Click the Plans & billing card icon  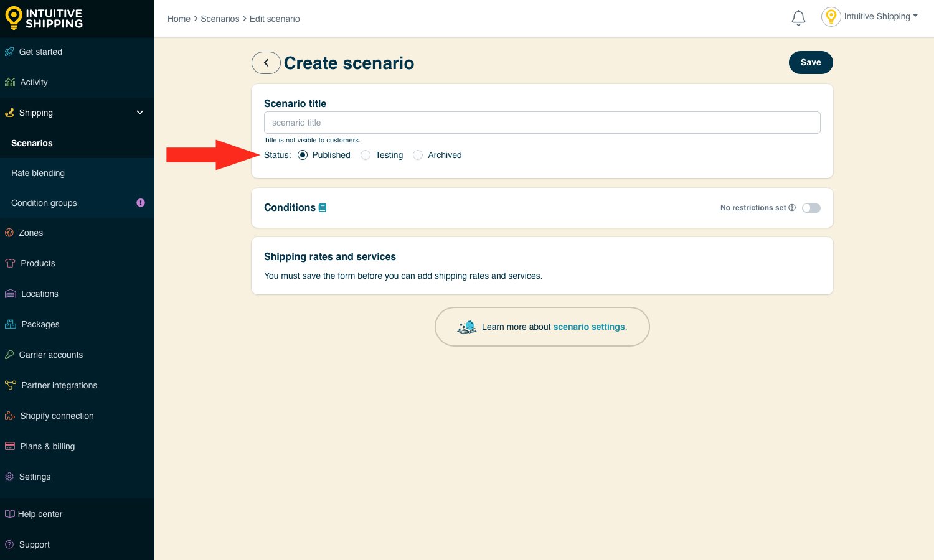click(10, 446)
